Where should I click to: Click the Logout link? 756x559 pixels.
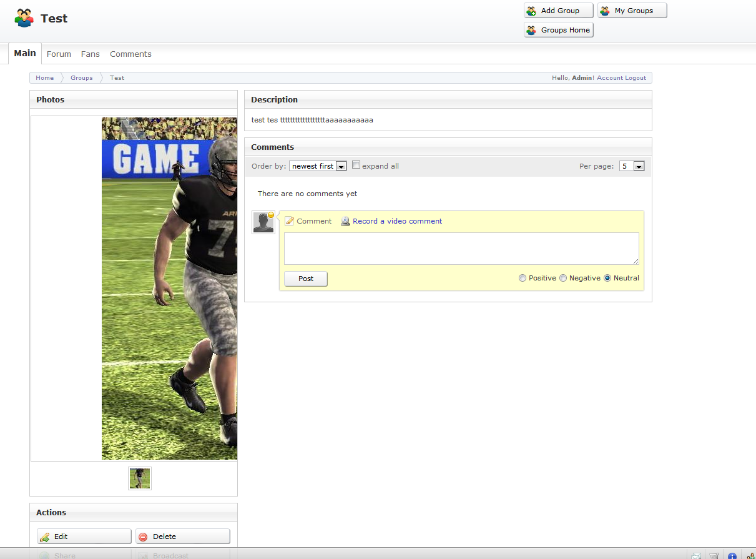tap(636, 78)
